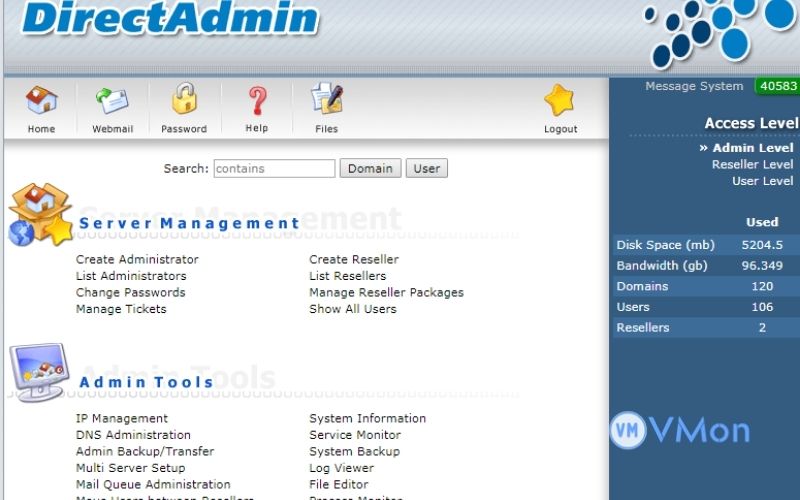Click the 120 domains value
Screen dimensions: 800x500
pyautogui.click(x=762, y=286)
